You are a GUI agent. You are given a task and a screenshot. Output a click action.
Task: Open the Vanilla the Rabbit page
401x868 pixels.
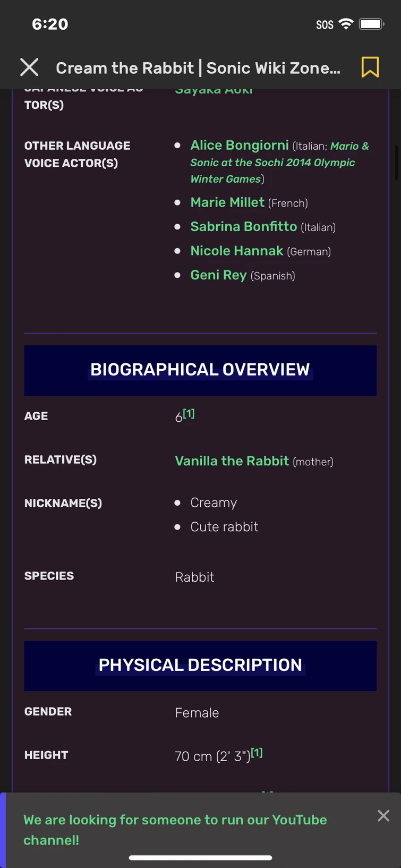tap(231, 461)
